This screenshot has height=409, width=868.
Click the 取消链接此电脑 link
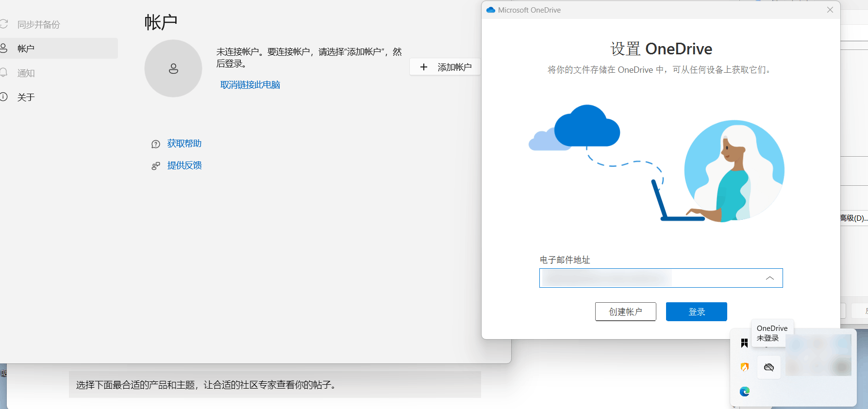click(x=250, y=85)
